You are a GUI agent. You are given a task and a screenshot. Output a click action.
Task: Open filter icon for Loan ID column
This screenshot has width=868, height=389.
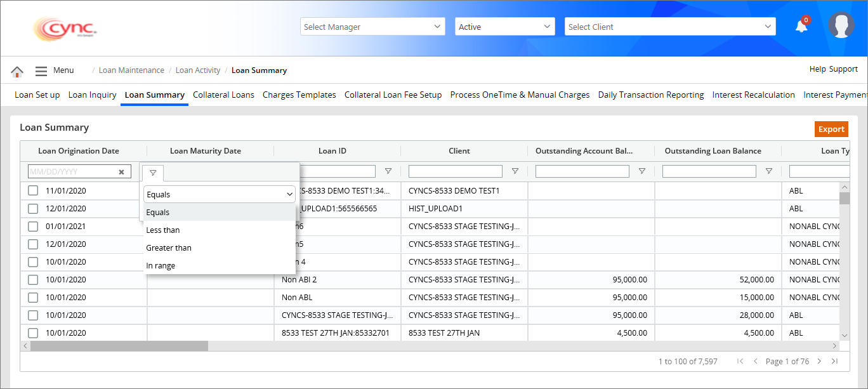click(x=388, y=171)
